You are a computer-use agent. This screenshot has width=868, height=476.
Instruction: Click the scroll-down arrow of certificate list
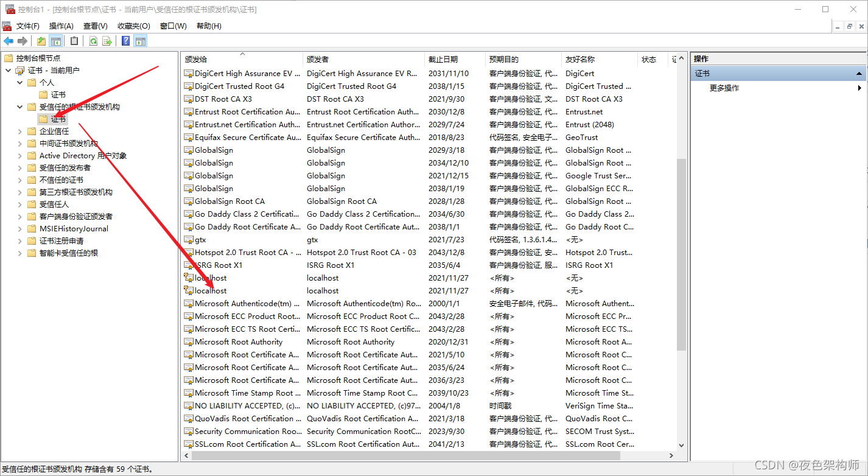point(681,446)
